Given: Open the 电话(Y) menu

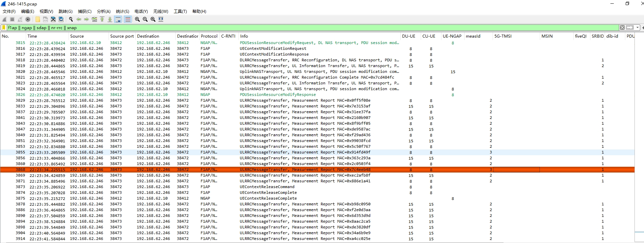Looking at the screenshot, I should [x=141, y=12].
